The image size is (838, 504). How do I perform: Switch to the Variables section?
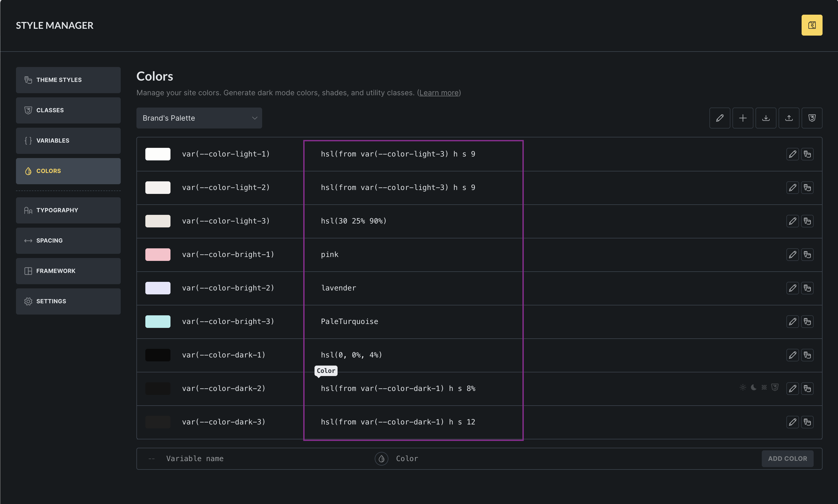tap(68, 141)
